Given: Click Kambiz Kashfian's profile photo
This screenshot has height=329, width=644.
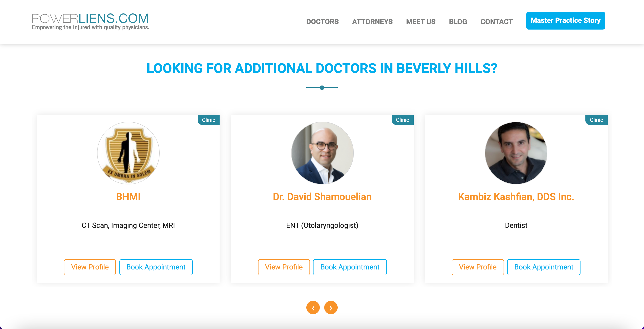Looking at the screenshot, I should click(x=516, y=153).
